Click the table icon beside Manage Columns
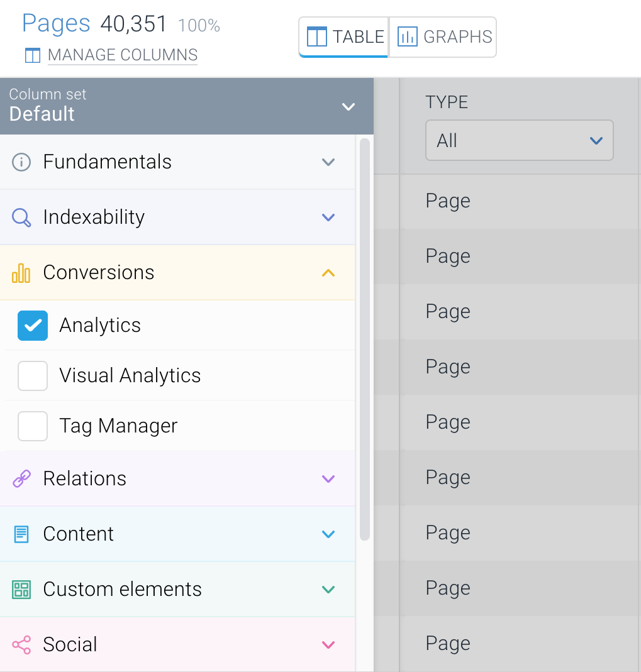 (33, 55)
